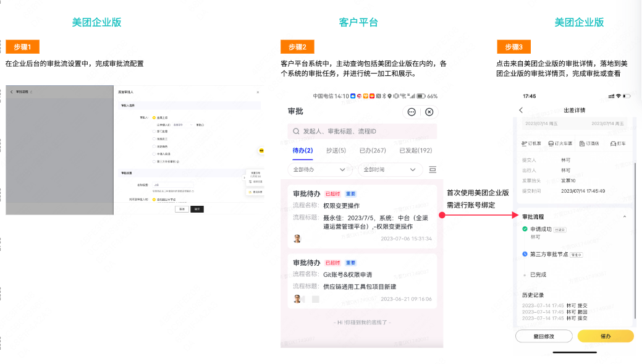Viewport: 642px width, 364px height.
Task: Click the battery icon in the 17:45 status bar
Action: (627, 96)
